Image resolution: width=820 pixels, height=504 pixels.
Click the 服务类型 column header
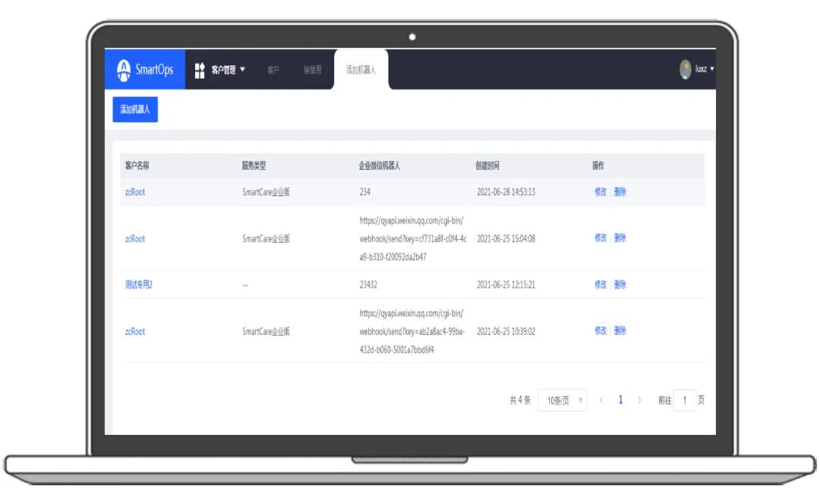[x=254, y=165]
